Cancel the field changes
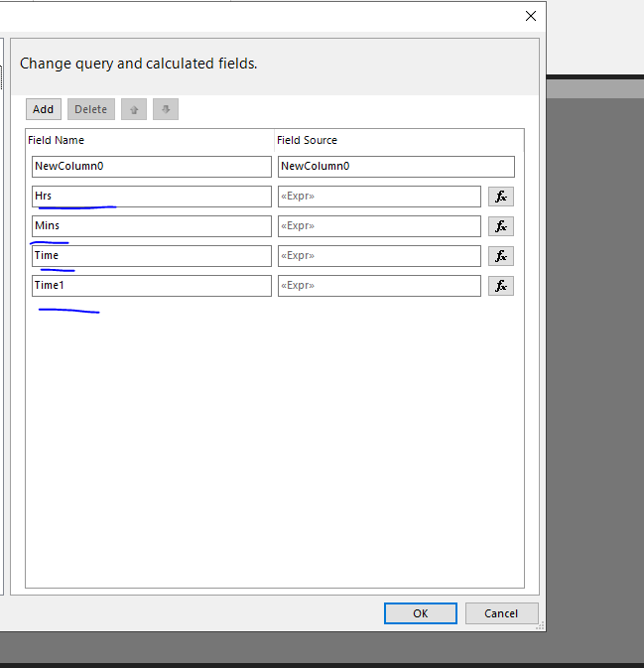644x668 pixels. (x=501, y=613)
